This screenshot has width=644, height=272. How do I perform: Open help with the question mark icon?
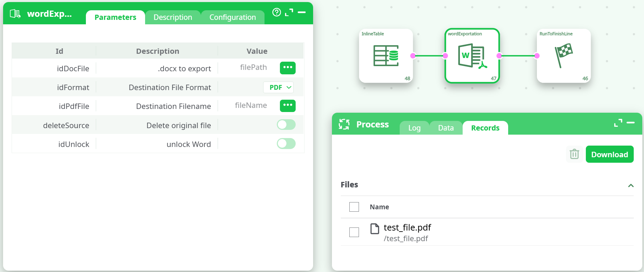[276, 12]
